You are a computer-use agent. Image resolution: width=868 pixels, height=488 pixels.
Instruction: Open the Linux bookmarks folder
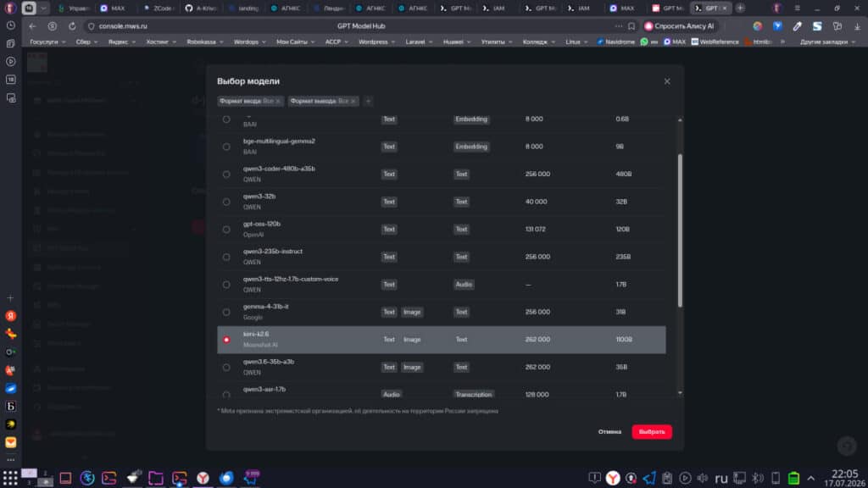point(576,42)
